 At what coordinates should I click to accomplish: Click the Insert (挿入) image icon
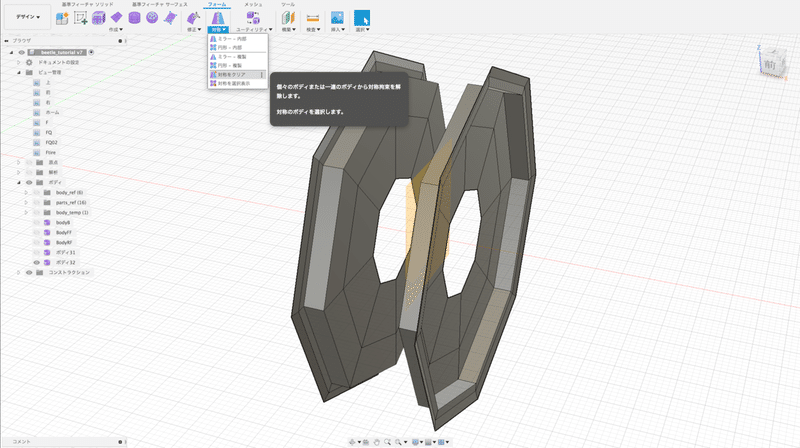(337, 18)
